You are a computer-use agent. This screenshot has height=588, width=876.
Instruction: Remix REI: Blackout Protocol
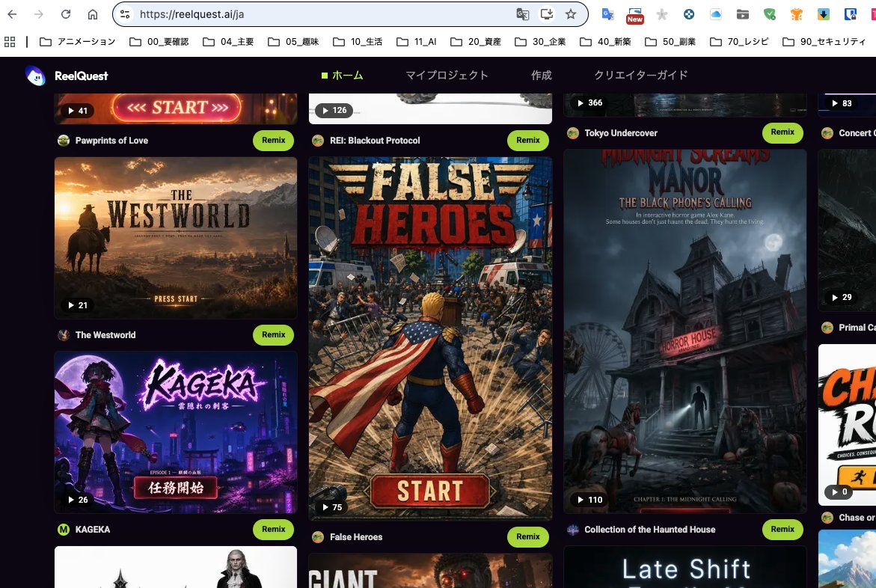point(528,141)
